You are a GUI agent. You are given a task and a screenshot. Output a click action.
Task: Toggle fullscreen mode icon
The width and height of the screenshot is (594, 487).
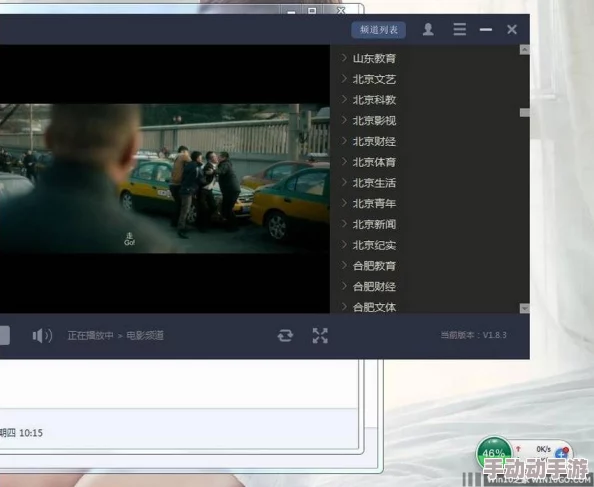point(320,336)
